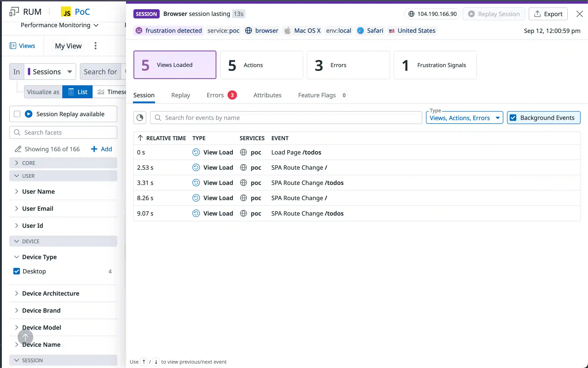The height and width of the screenshot is (368, 588).
Task: Select the Frustration Signals summary card
Action: (435, 65)
